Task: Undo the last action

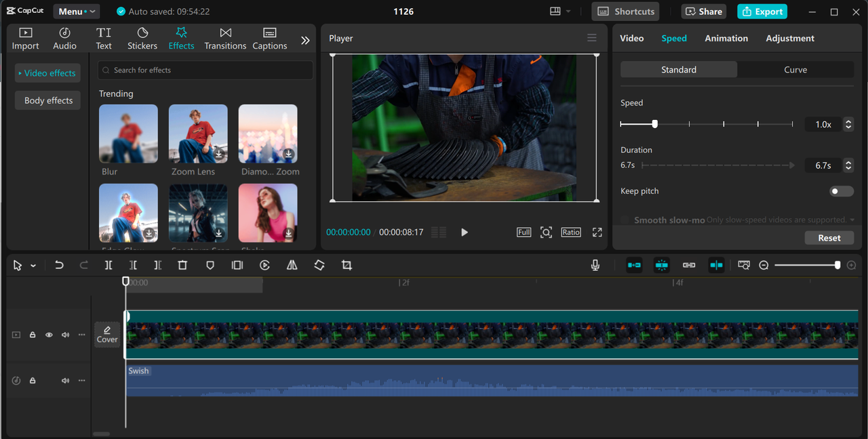Action: click(59, 266)
